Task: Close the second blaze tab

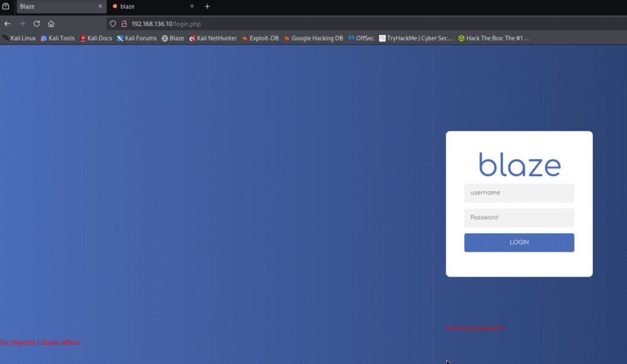Action: pyautogui.click(x=192, y=6)
